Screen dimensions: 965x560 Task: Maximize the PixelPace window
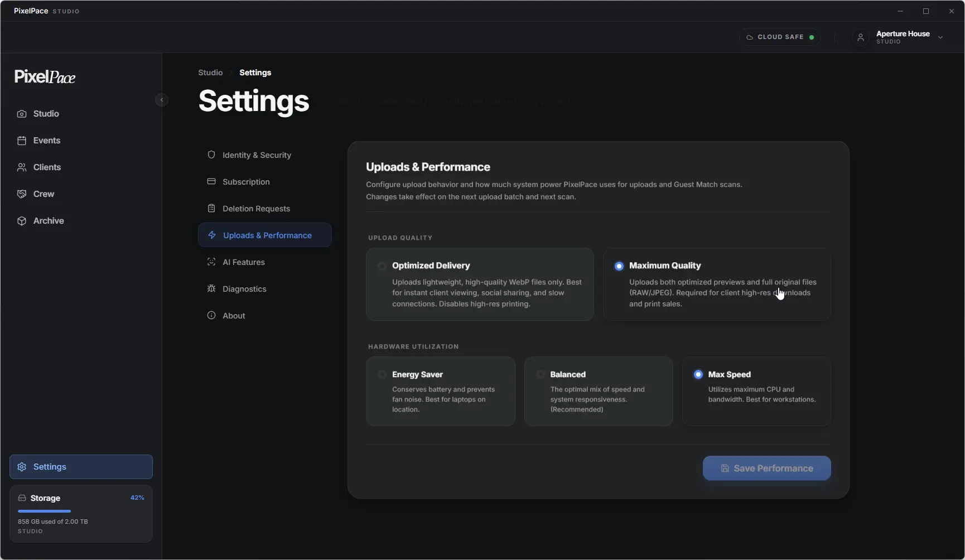pyautogui.click(x=926, y=11)
